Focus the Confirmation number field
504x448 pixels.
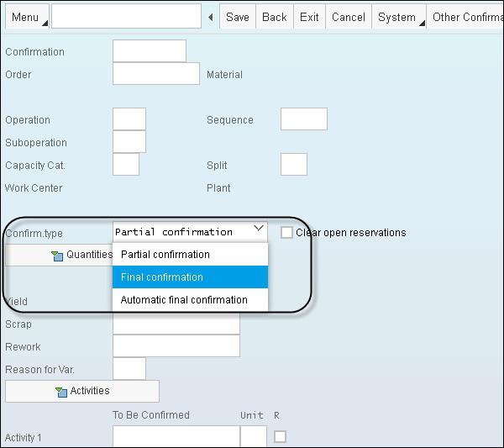pyautogui.click(x=150, y=50)
